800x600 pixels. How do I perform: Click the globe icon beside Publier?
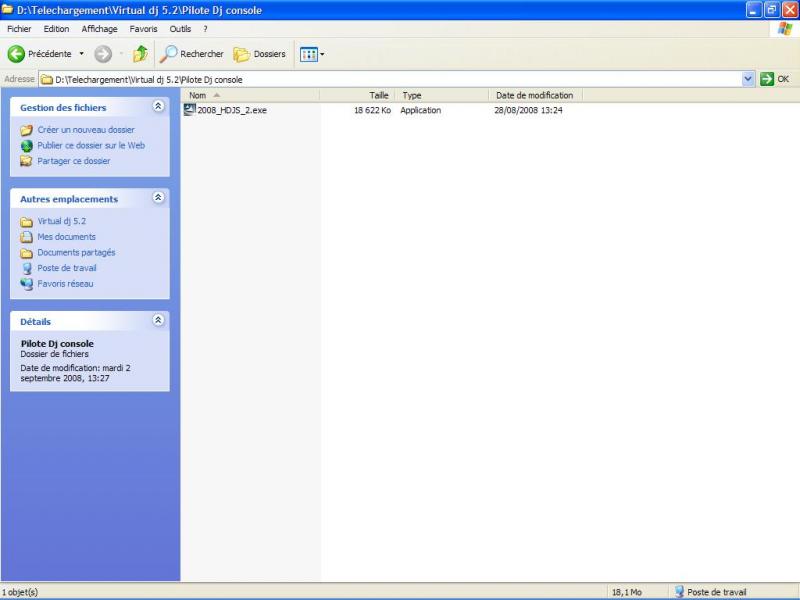[x=27, y=146]
